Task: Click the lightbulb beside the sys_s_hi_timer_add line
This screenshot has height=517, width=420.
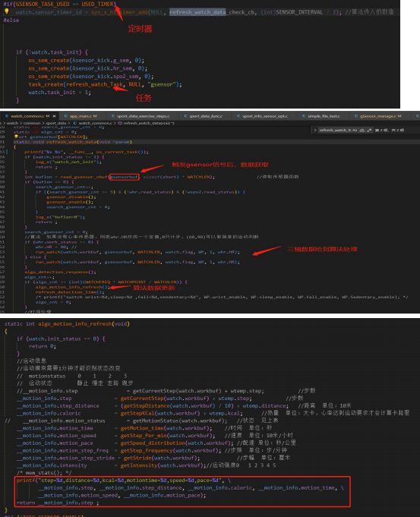Action: click(6, 11)
